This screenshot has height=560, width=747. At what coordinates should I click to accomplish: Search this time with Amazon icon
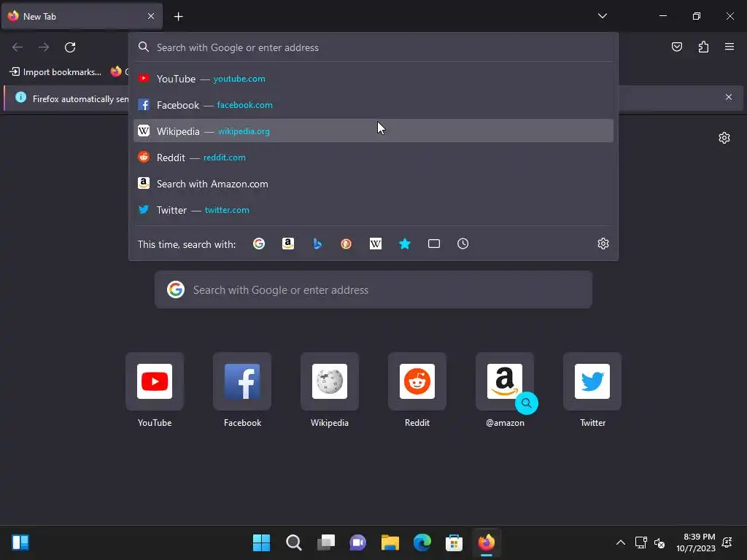coord(287,244)
